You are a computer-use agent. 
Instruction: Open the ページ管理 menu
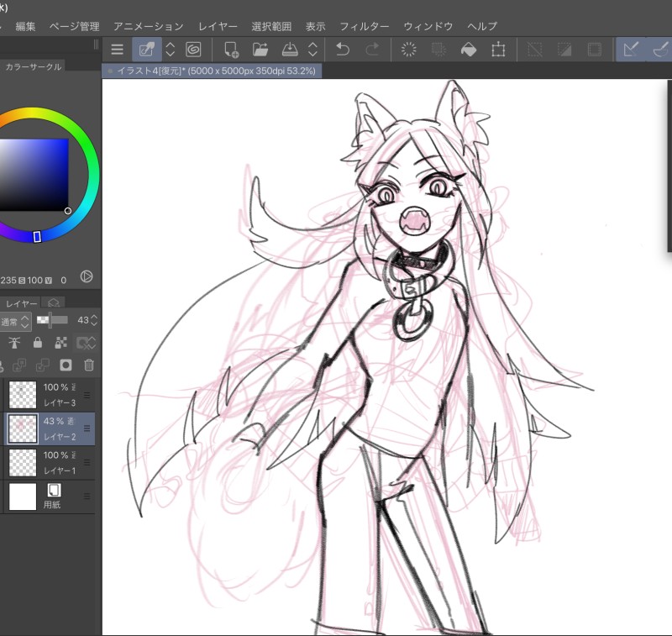click(x=74, y=27)
